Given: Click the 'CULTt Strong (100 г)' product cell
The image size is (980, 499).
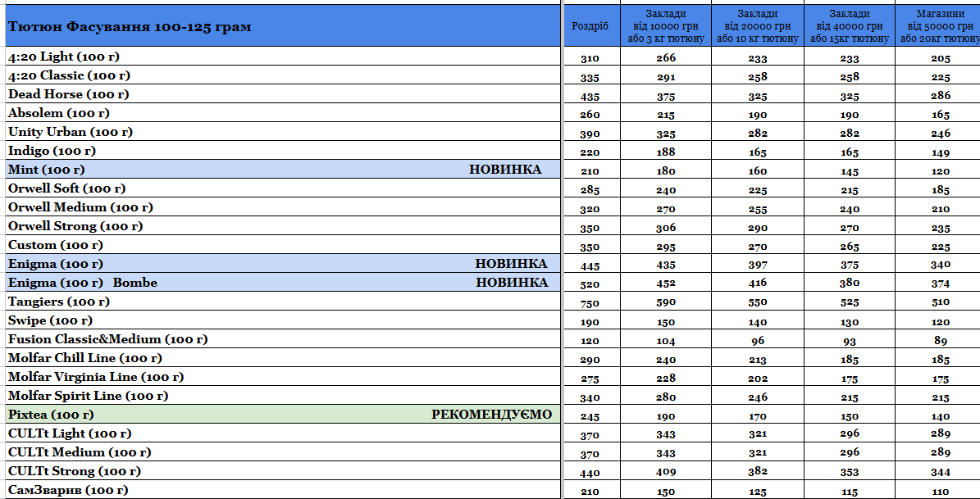Looking at the screenshot, I should (283, 471).
